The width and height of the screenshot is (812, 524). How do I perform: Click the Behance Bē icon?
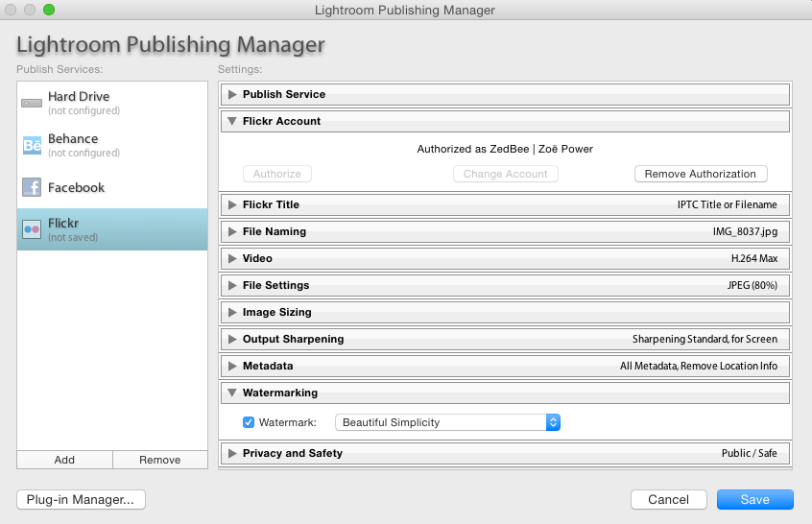[x=32, y=145]
